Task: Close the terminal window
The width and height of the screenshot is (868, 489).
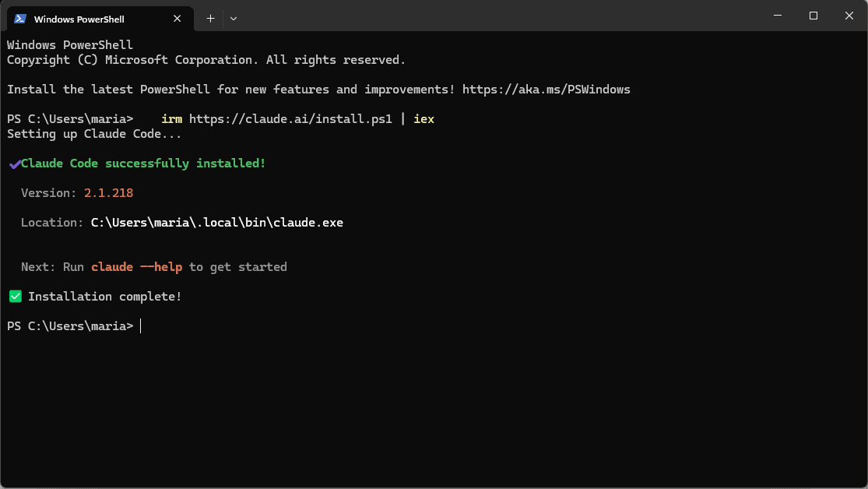Action: [x=849, y=16]
